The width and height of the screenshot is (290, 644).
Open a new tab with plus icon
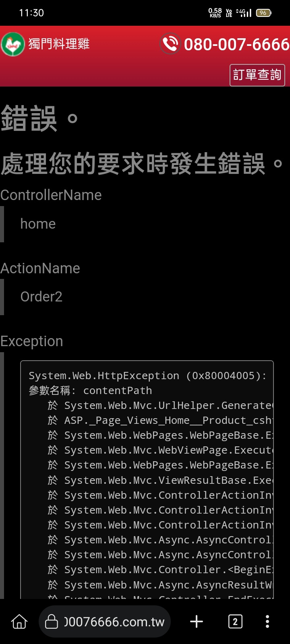click(197, 621)
